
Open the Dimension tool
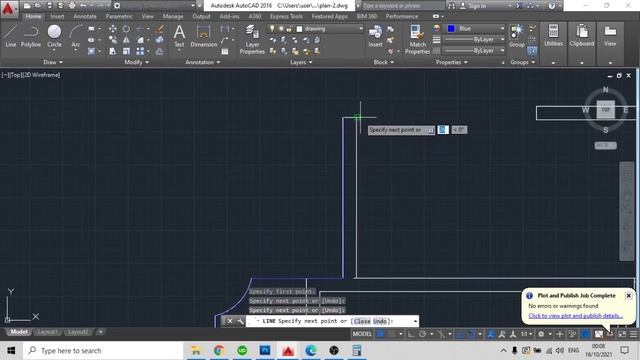coord(204,36)
